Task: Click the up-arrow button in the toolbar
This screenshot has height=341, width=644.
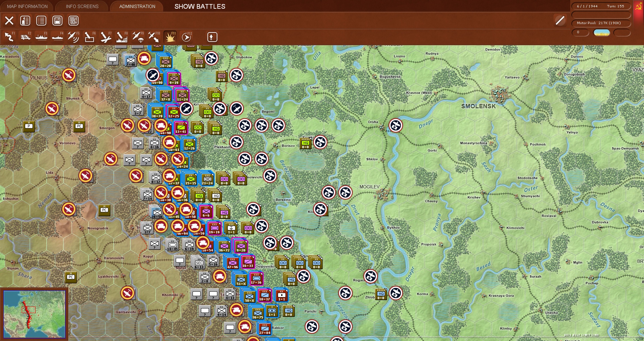Action: [x=212, y=37]
